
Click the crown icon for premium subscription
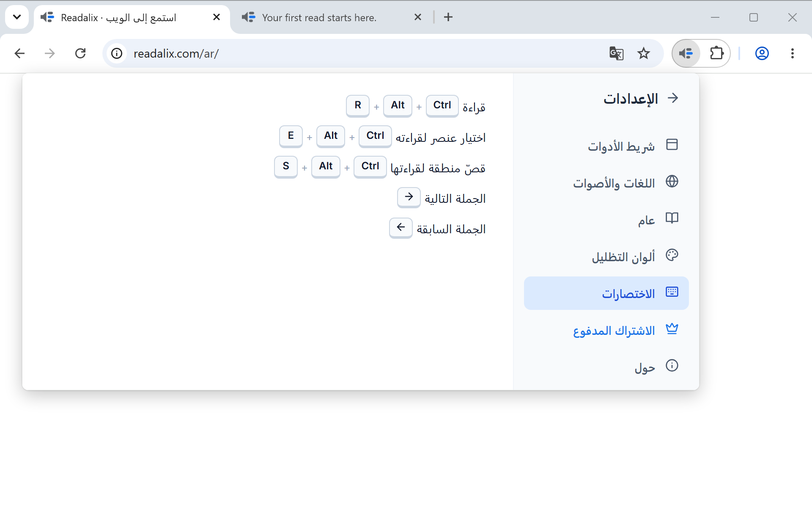[x=672, y=329]
